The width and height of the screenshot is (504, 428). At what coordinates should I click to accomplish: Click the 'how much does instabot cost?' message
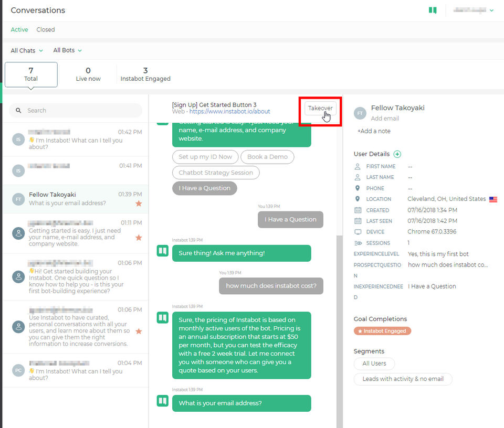click(271, 286)
